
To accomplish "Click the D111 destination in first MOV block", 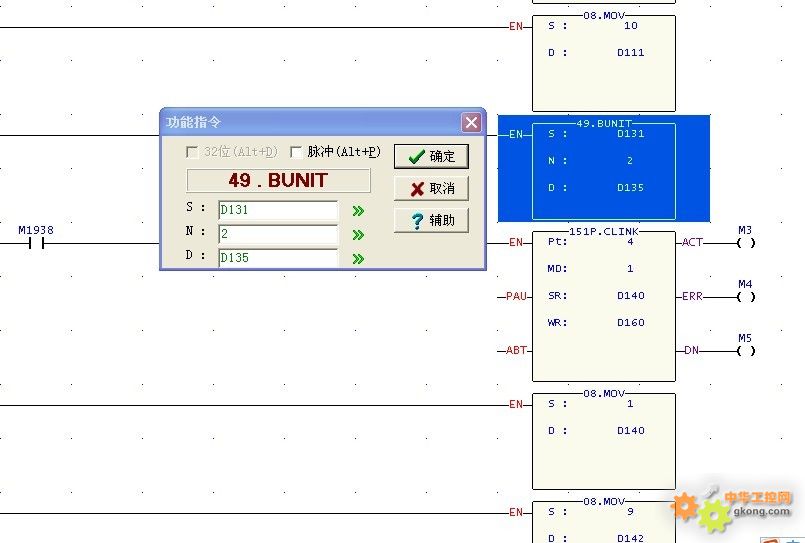I will coord(630,52).
